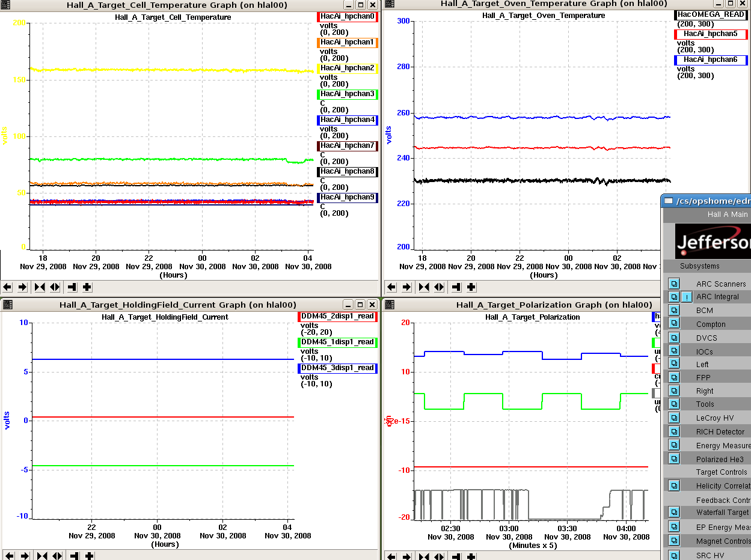Open the RICH Detector menu button

coord(674,431)
